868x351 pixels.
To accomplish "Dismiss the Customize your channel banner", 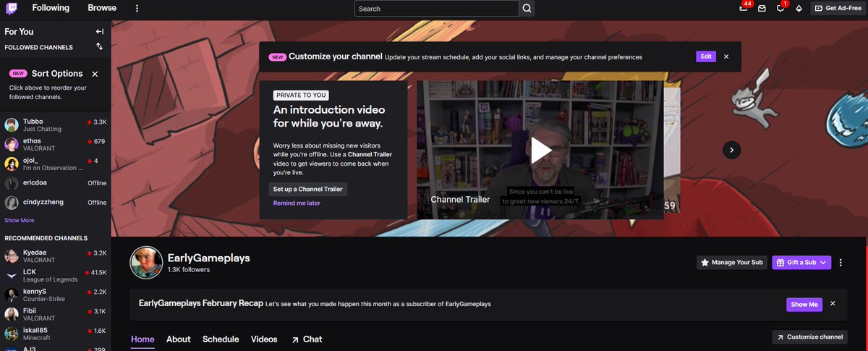I will click(726, 56).
